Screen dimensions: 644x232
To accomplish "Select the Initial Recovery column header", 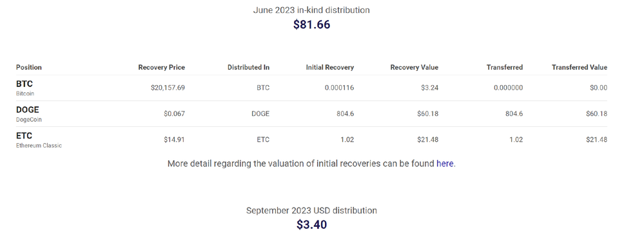I will click(330, 67).
